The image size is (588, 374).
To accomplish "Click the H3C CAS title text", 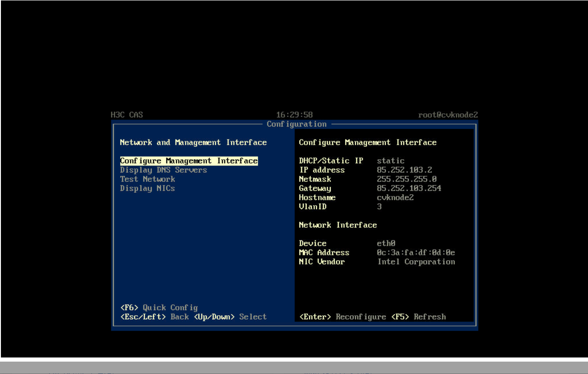I will point(127,115).
